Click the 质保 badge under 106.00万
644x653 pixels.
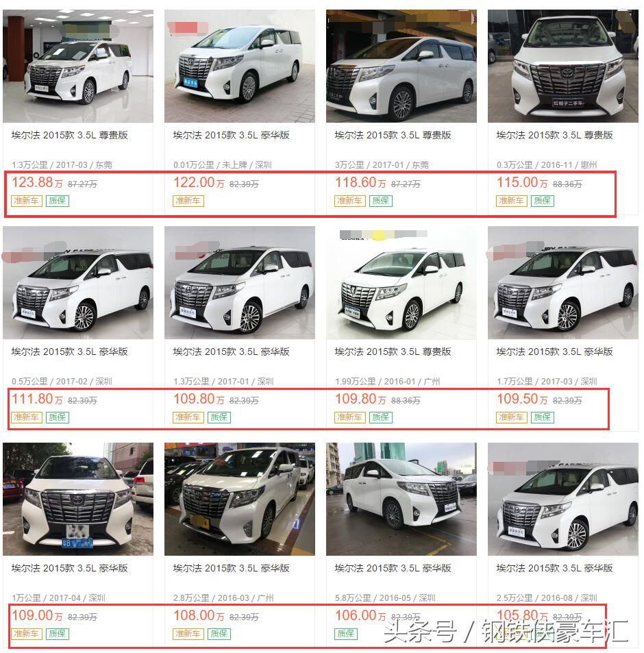point(345,634)
